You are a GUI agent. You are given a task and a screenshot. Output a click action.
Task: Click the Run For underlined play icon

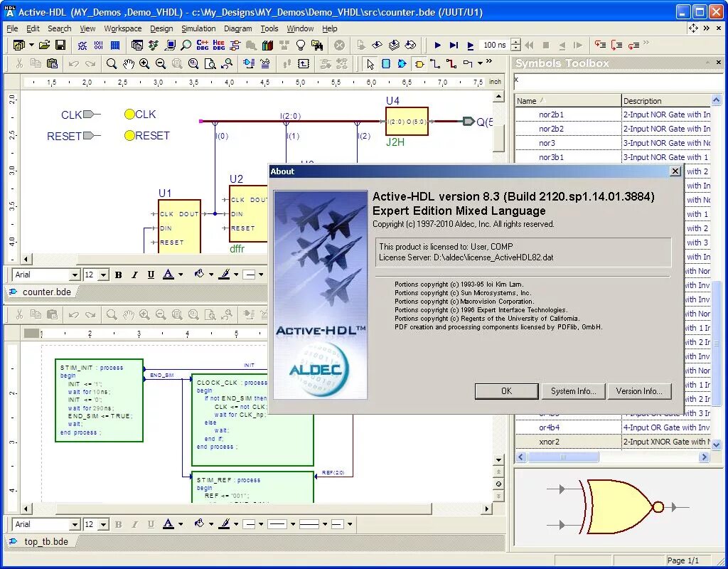(470, 45)
